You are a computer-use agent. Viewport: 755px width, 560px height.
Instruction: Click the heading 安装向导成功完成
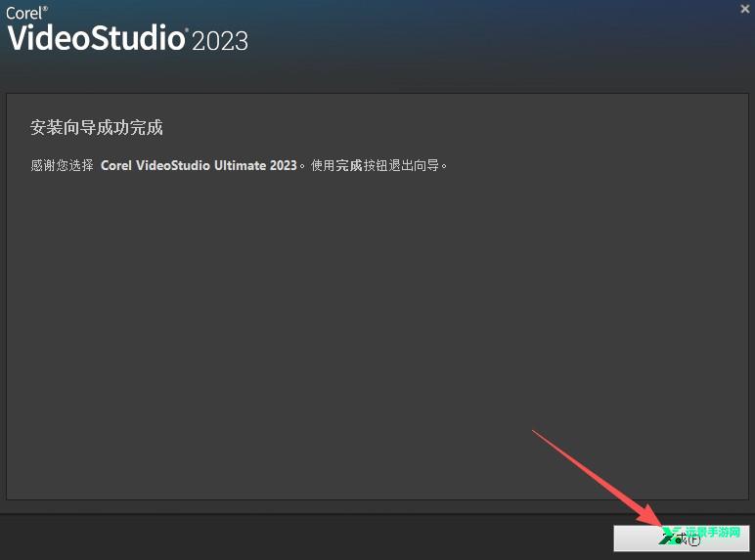pyautogui.click(x=96, y=127)
